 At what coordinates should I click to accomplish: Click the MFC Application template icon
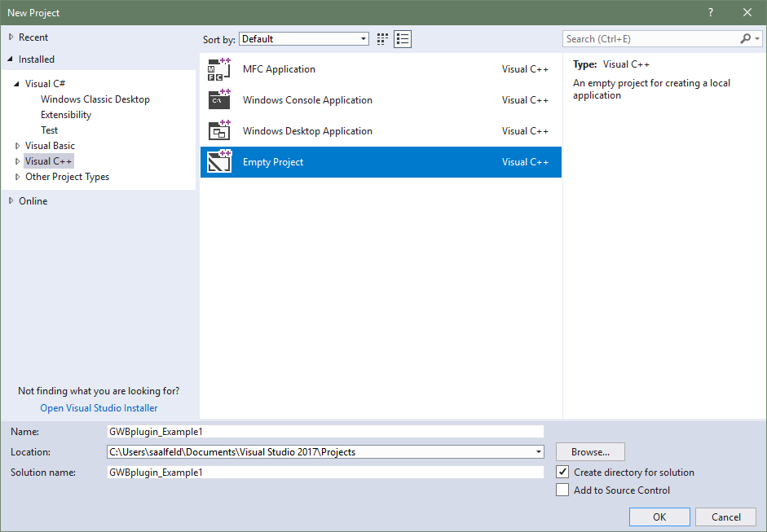point(219,69)
